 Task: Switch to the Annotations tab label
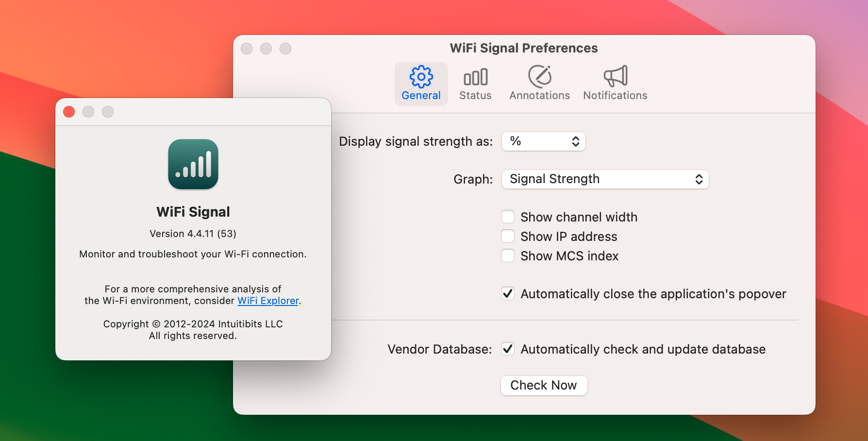tap(540, 96)
